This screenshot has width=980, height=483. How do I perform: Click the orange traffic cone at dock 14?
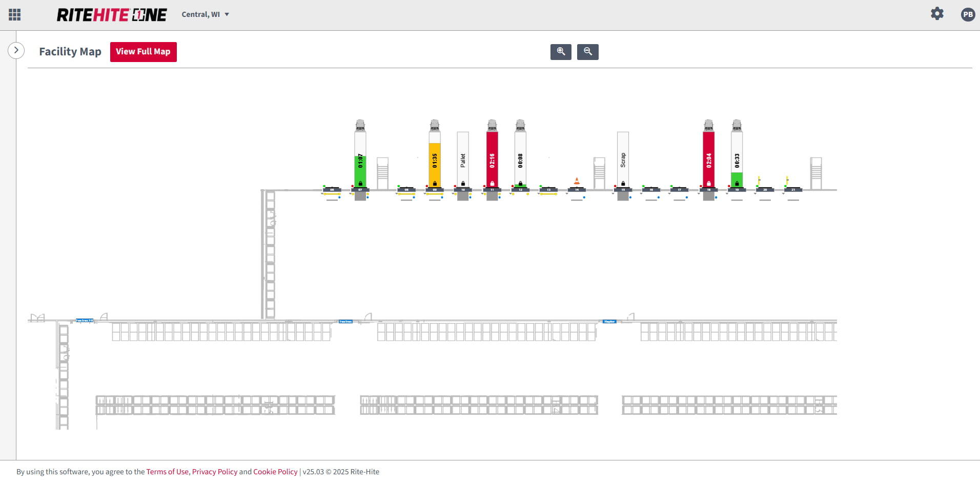pos(577,181)
